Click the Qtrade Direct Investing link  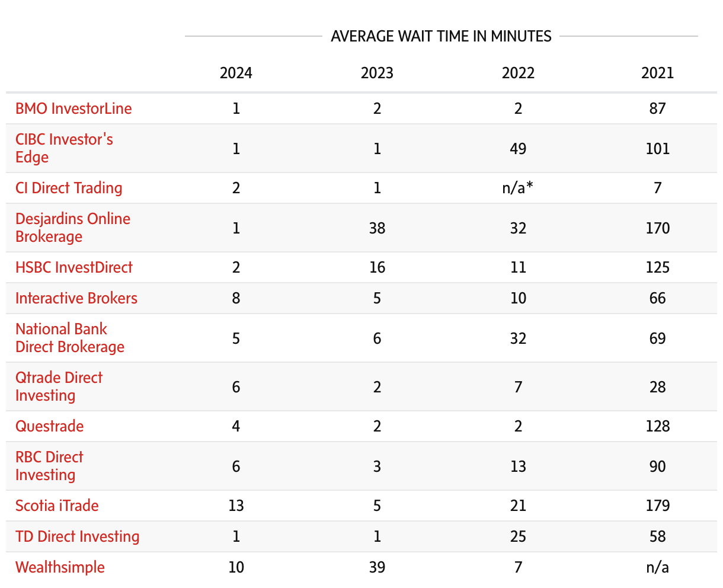[59, 386]
